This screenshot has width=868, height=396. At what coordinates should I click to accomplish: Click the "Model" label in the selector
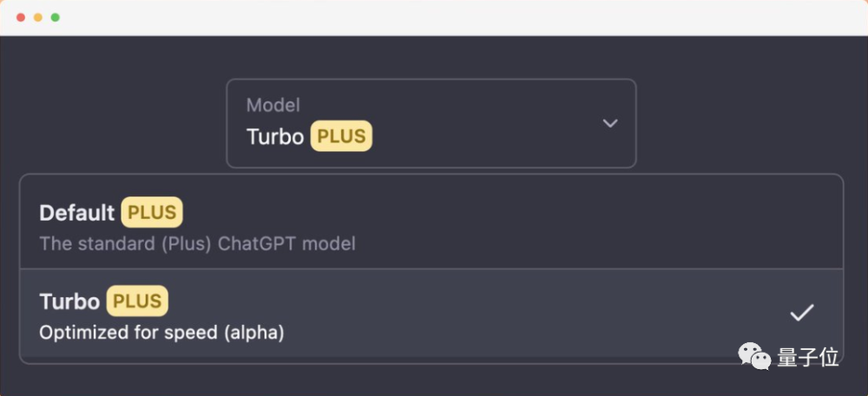tap(273, 105)
